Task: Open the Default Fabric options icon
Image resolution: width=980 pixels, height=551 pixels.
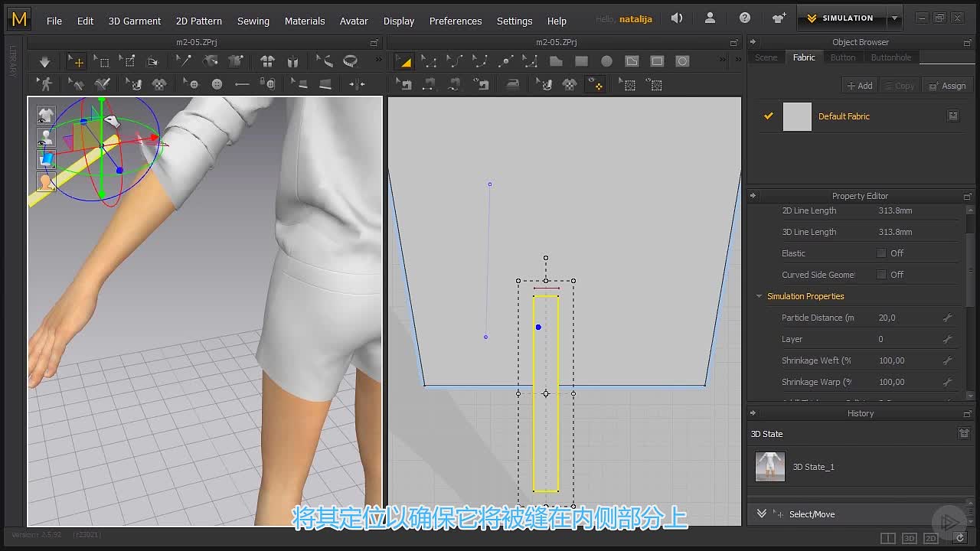Action: tap(953, 116)
